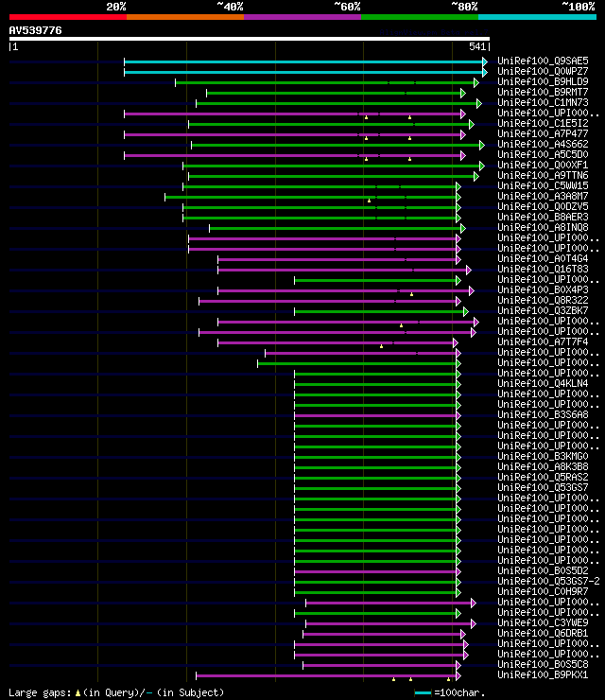This screenshot has height=700, width=605.
Task: Click the yellow gap marker in A7T7F4 row
Action: (x=382, y=346)
